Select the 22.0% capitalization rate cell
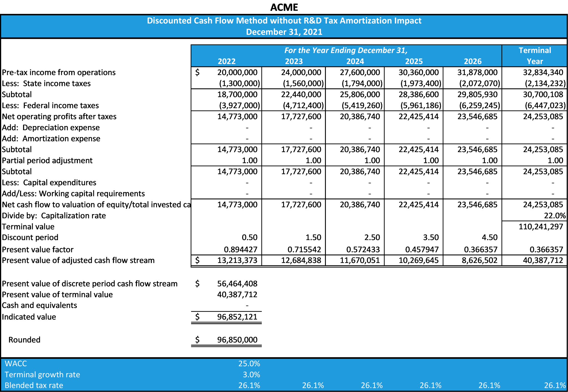 (555, 216)
